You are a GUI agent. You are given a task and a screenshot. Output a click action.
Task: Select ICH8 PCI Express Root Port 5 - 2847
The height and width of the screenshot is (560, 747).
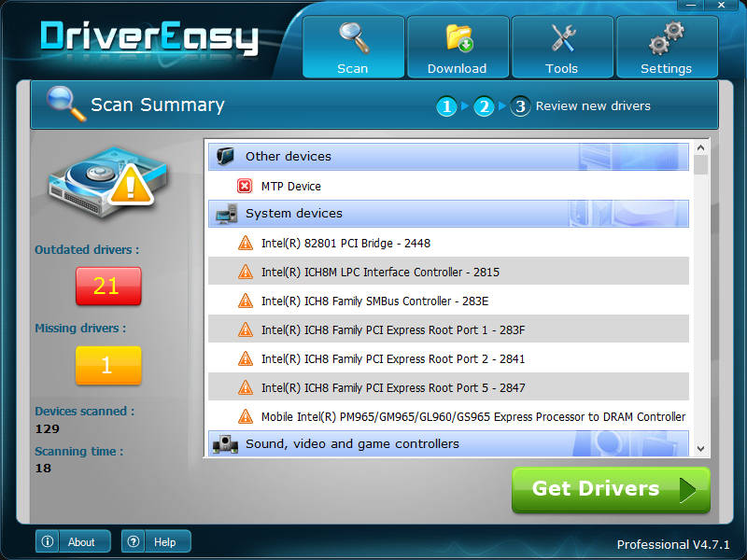click(448, 386)
